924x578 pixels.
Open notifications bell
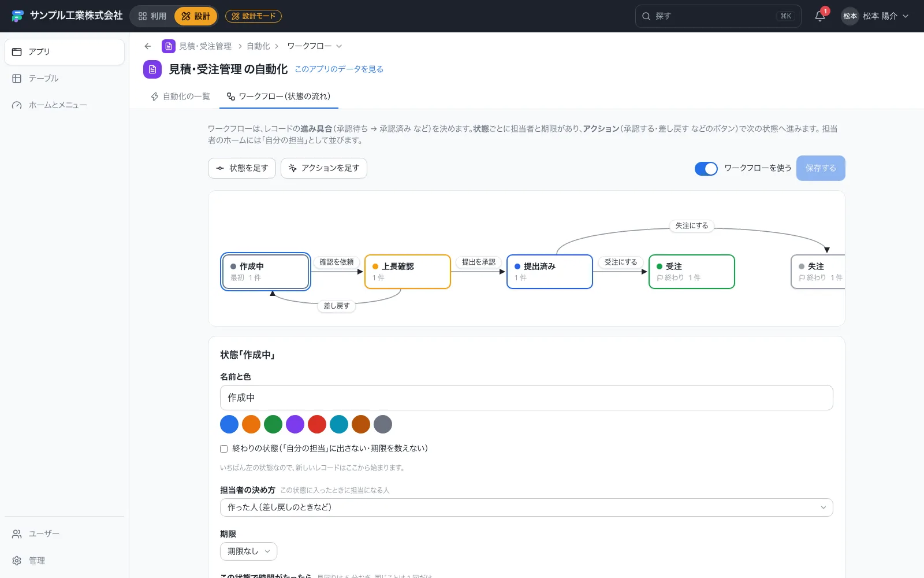point(820,16)
